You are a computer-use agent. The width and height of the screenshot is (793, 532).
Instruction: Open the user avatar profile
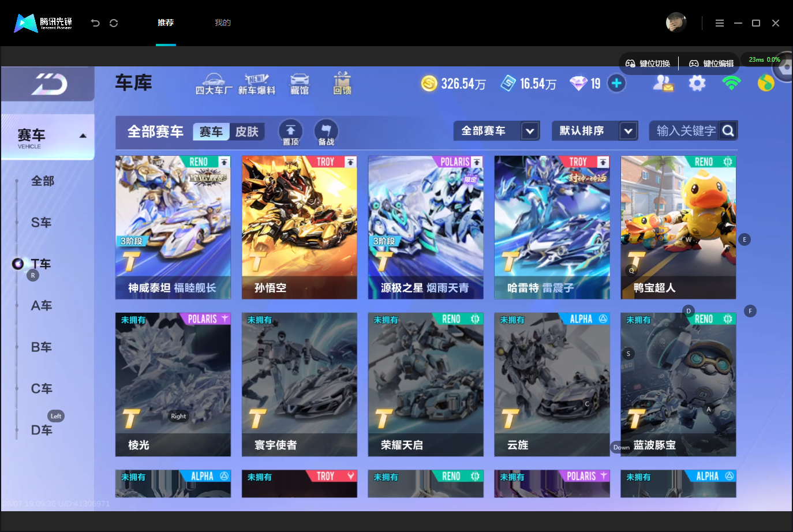pos(676,23)
